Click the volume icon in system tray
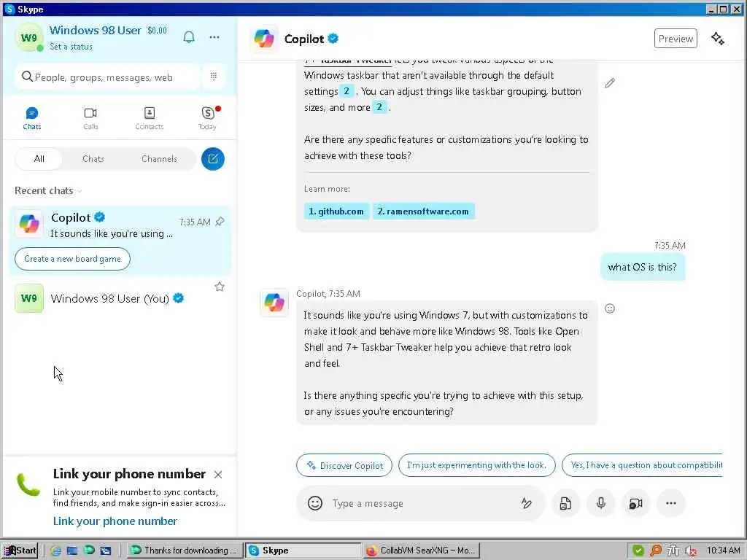 690,551
